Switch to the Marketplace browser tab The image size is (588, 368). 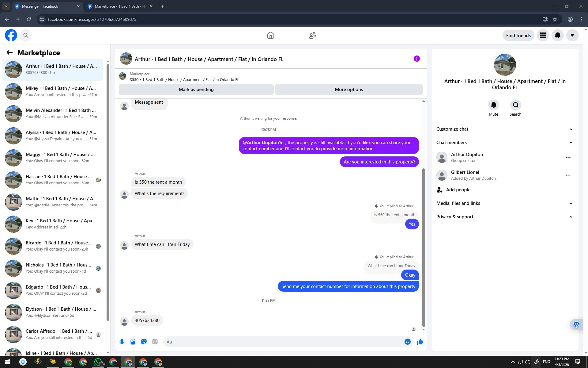tap(119, 6)
